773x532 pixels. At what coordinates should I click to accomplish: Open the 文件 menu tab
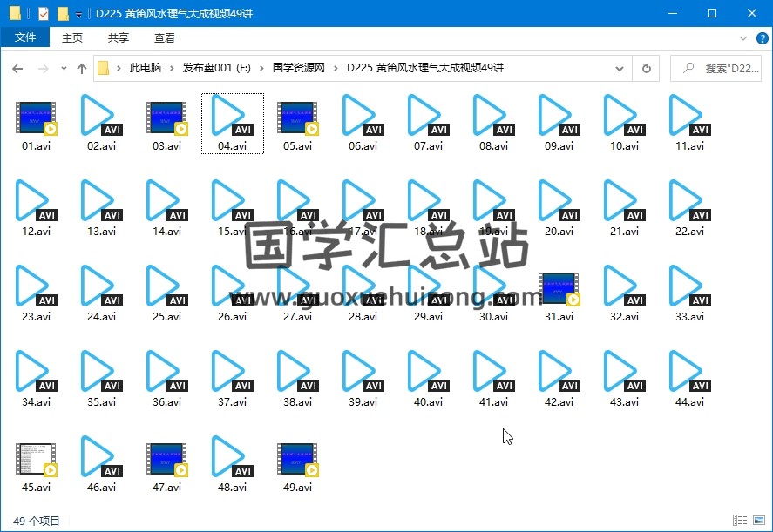click(25, 37)
